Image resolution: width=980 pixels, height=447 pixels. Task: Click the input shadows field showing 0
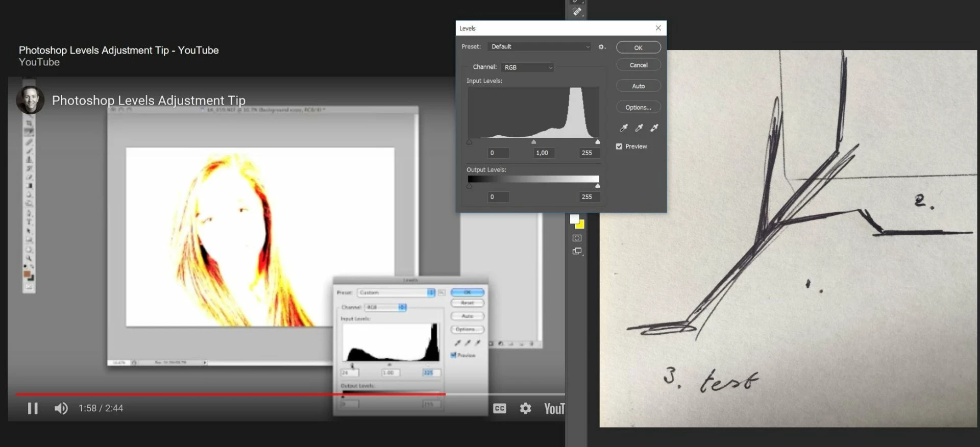pos(498,153)
